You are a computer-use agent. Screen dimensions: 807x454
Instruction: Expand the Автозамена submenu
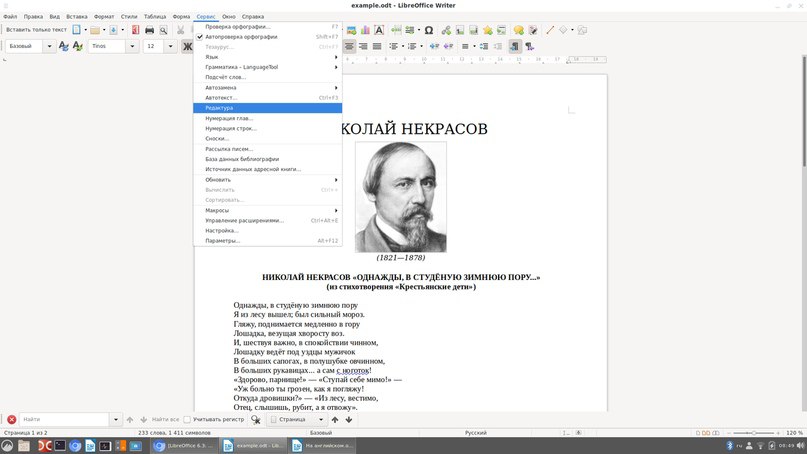coord(268,88)
